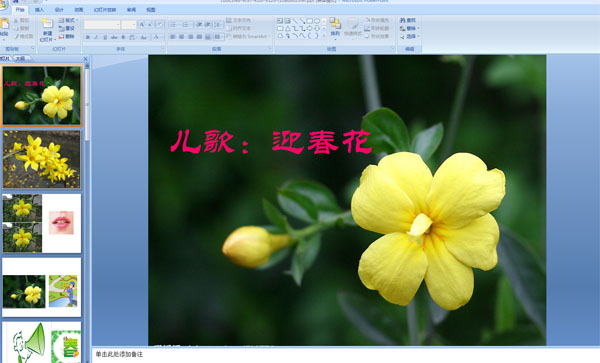The height and width of the screenshot is (363, 600).
Task: Choose the oval shape
Action: pyautogui.click(x=317, y=21)
